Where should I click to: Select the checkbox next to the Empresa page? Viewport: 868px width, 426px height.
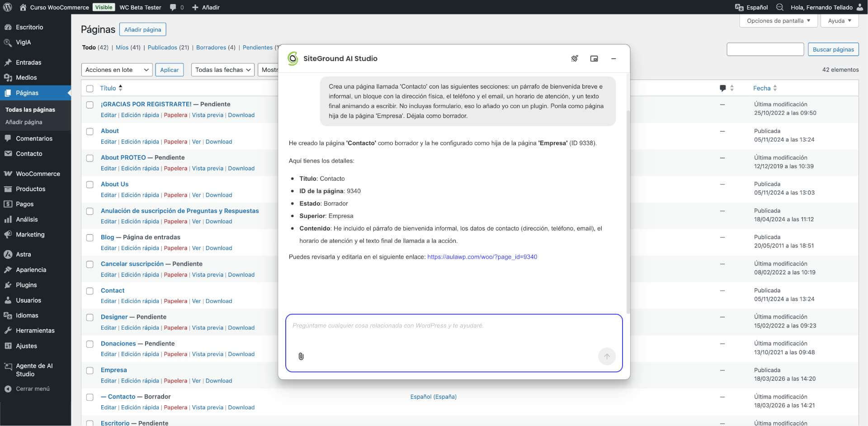coord(90,370)
